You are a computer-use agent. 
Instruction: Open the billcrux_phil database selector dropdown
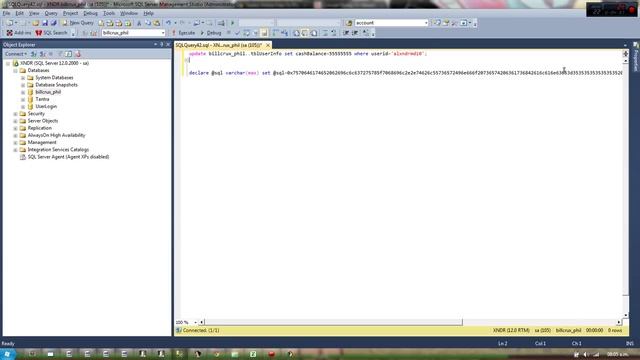tap(163, 33)
